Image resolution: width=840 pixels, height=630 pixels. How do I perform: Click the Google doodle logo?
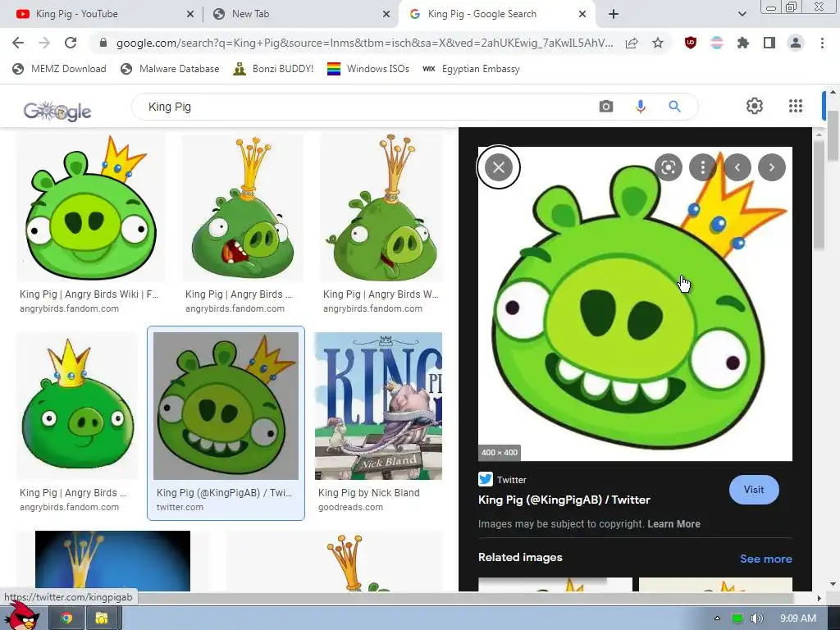57,111
